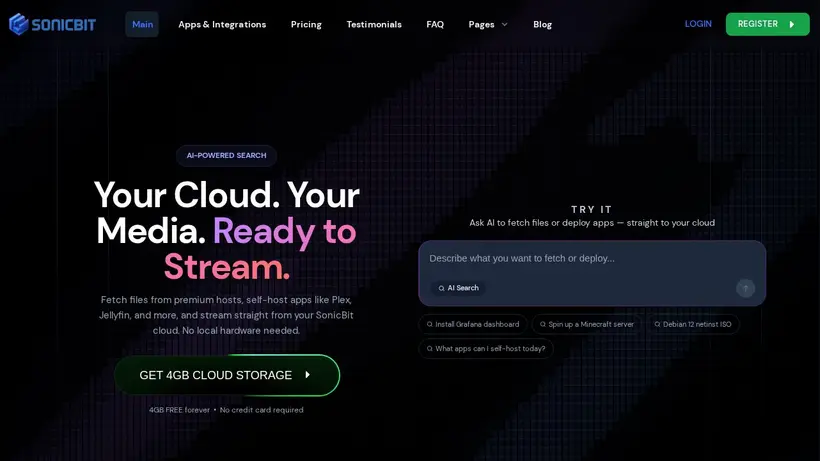Go to Apps & Integrations page
The image size is (820, 461).
pos(222,25)
